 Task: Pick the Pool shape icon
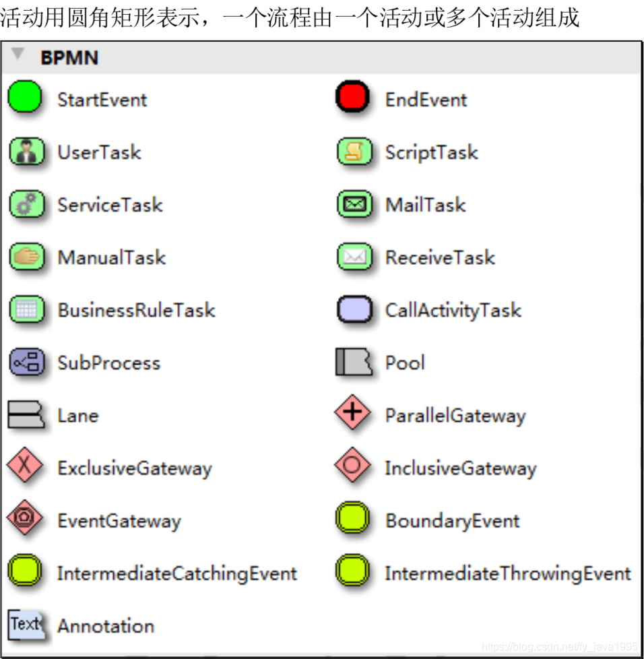click(x=354, y=361)
